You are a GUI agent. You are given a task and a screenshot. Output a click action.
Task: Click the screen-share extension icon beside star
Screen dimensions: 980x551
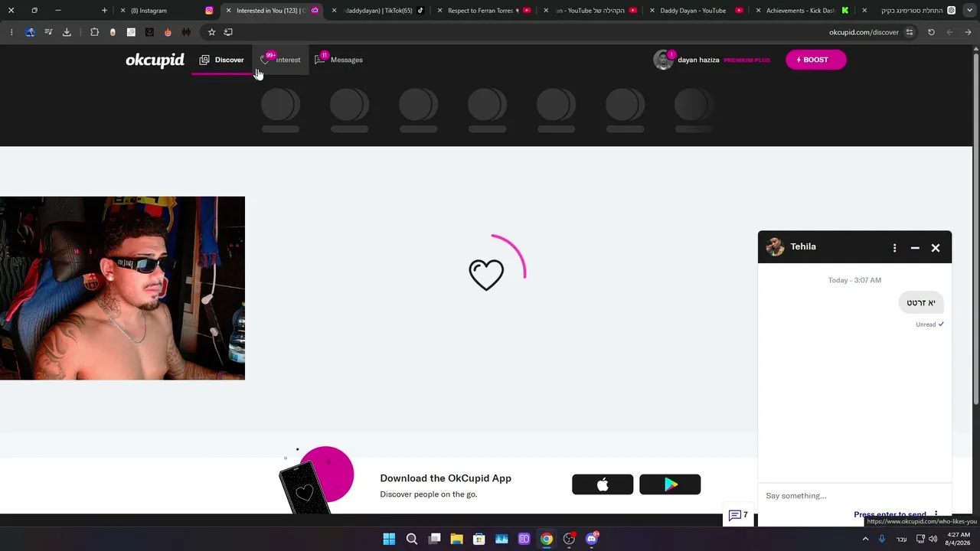tap(228, 32)
